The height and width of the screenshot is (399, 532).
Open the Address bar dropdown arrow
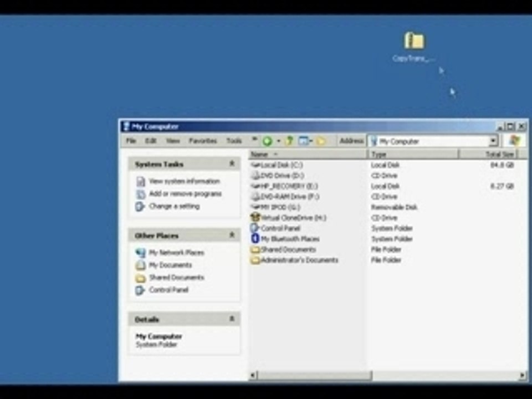tap(493, 141)
